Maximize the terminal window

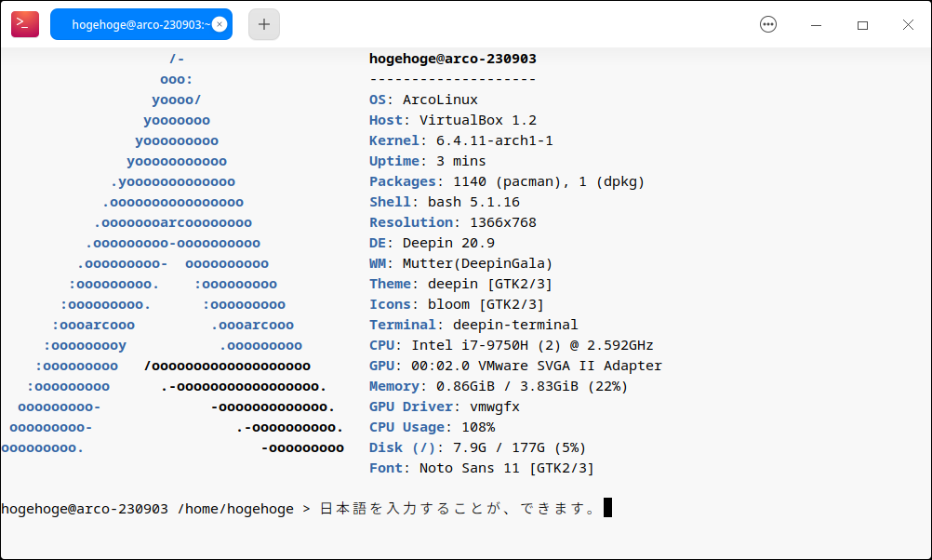pos(862,25)
